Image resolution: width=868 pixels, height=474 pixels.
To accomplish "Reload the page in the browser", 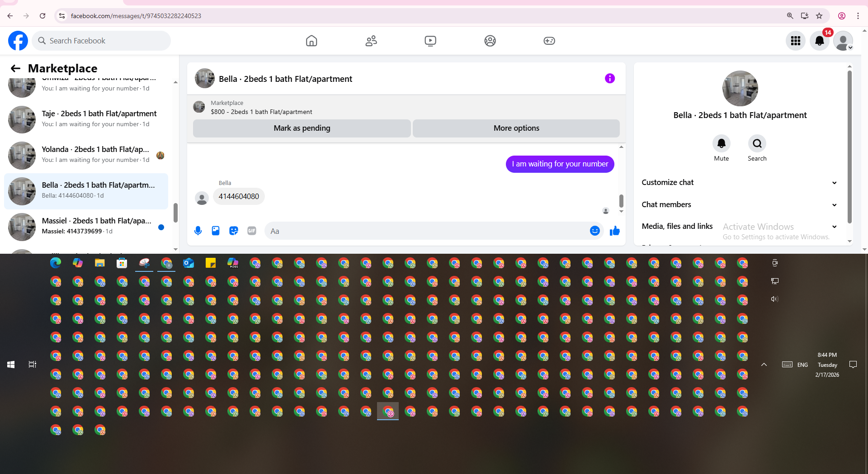I will point(42,16).
